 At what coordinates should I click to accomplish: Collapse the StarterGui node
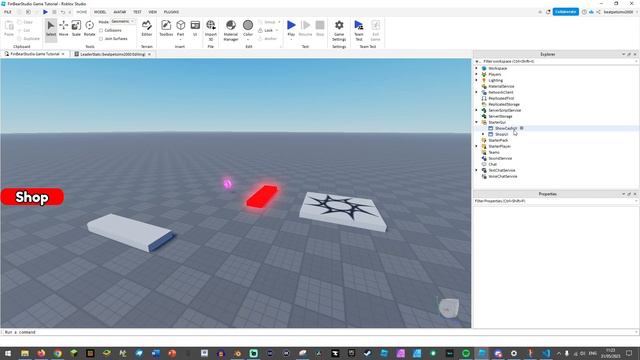coord(476,122)
